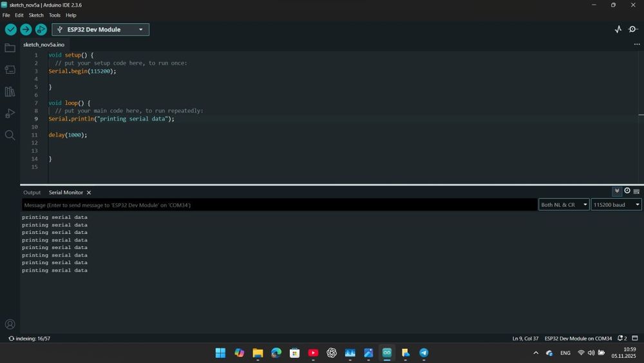The image size is (644, 363).
Task: Open the Search sidebar magnifier icon
Action: pos(10,135)
